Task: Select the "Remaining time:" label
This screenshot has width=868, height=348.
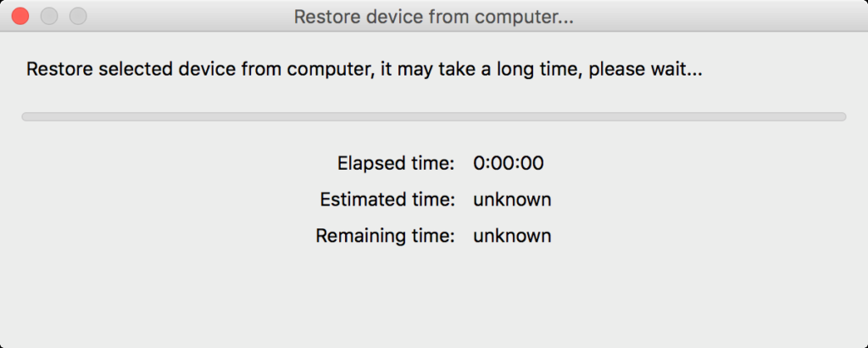Action: pos(385,236)
